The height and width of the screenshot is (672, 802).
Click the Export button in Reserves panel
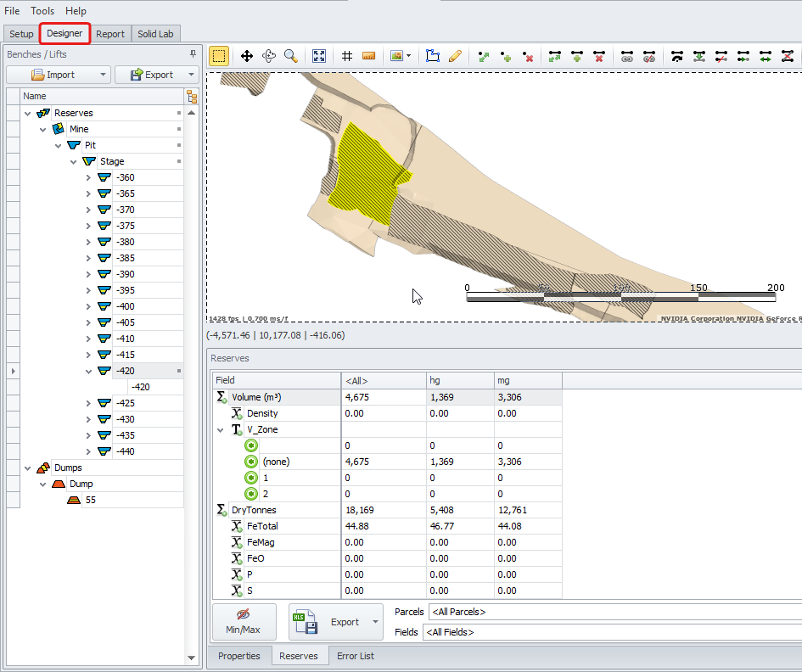coord(334,622)
